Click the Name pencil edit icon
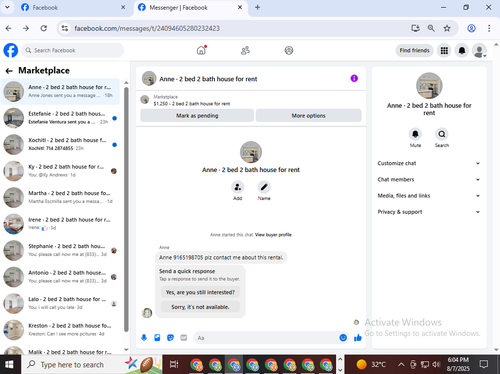Image resolution: width=500 pixels, height=374 pixels. click(x=264, y=187)
